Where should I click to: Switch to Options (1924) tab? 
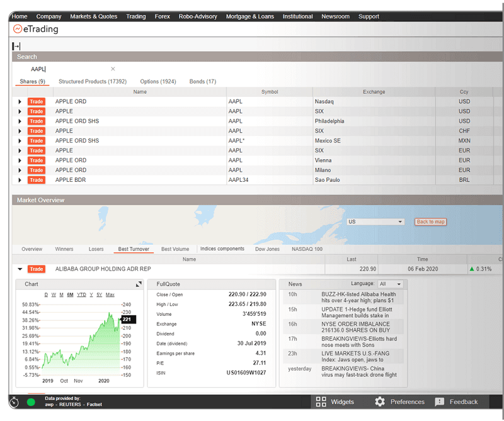coord(158,82)
